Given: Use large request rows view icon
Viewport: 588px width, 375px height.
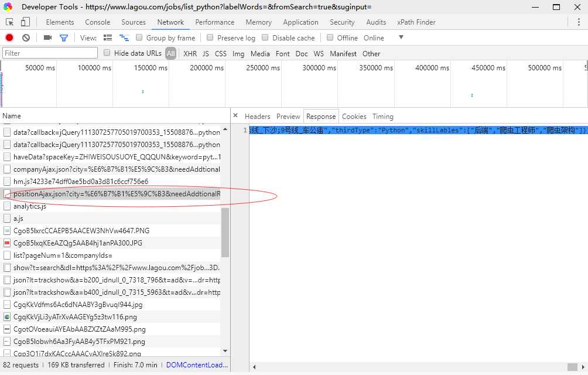Looking at the screenshot, I should [x=108, y=37].
